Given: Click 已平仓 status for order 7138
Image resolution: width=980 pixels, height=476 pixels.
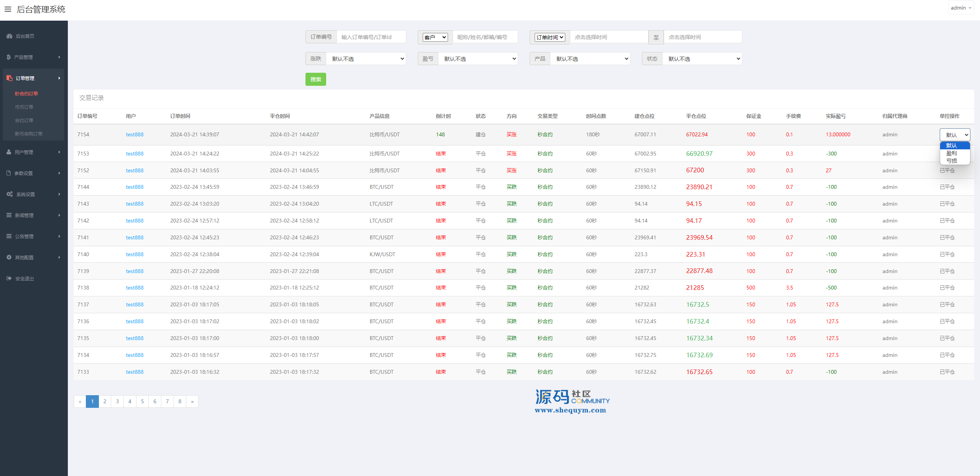Looking at the screenshot, I should (947, 288).
